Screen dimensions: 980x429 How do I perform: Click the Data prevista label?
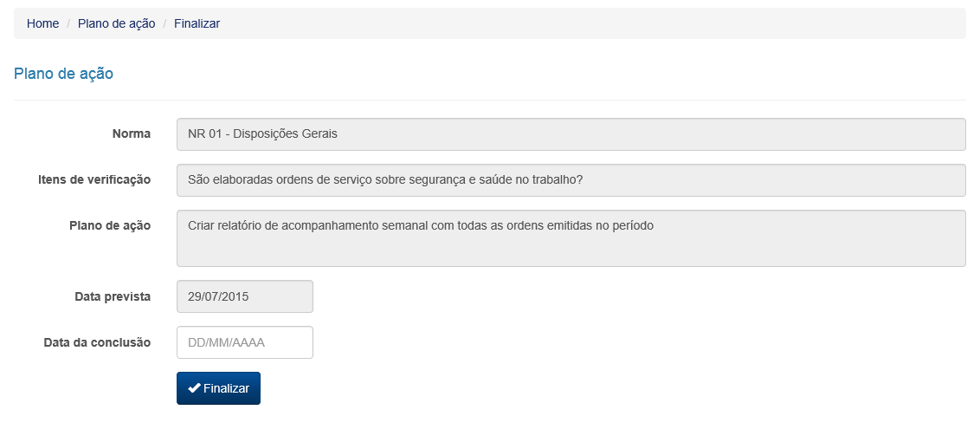click(113, 296)
